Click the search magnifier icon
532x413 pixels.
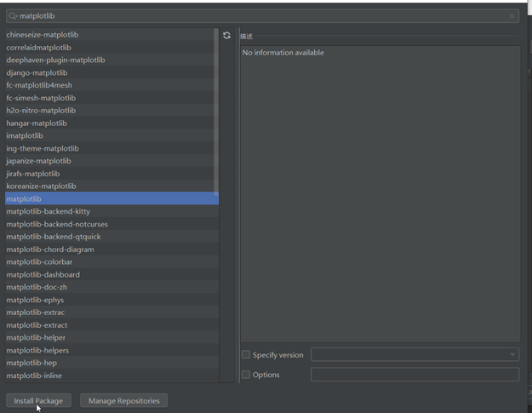pos(13,16)
